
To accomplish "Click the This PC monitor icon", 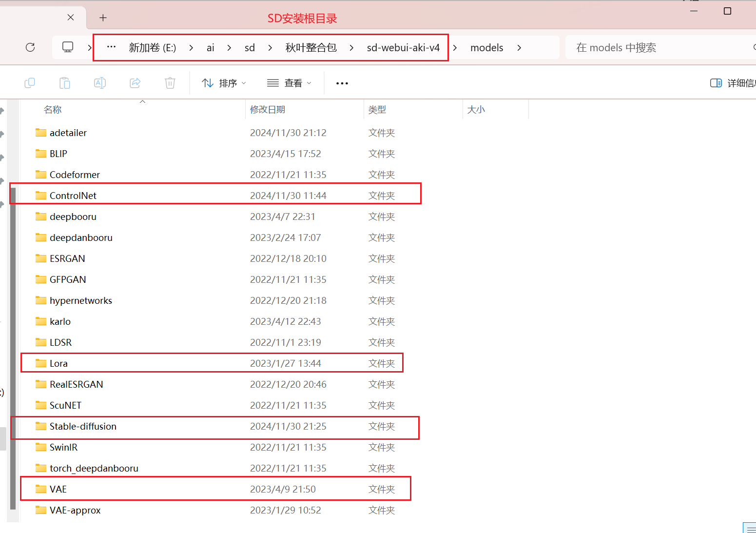I will (x=68, y=47).
